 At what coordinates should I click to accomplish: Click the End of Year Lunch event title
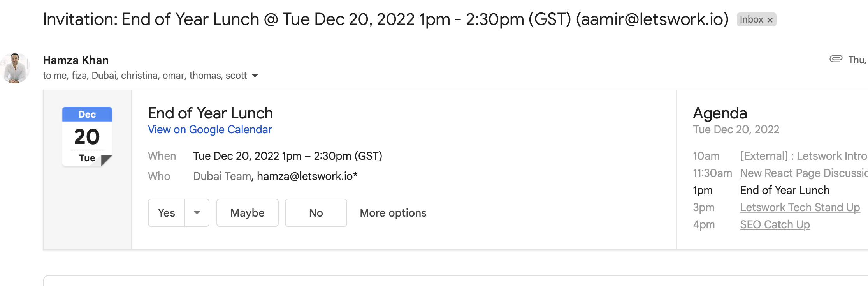coord(210,113)
